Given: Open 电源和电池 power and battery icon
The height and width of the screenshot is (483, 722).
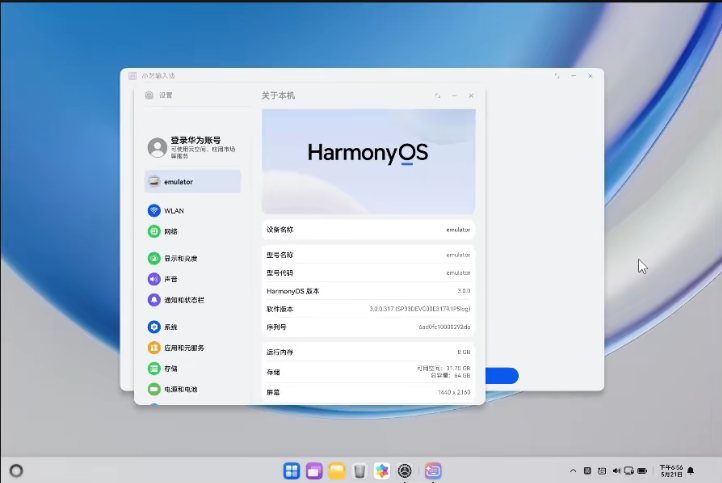Looking at the screenshot, I should tap(154, 389).
